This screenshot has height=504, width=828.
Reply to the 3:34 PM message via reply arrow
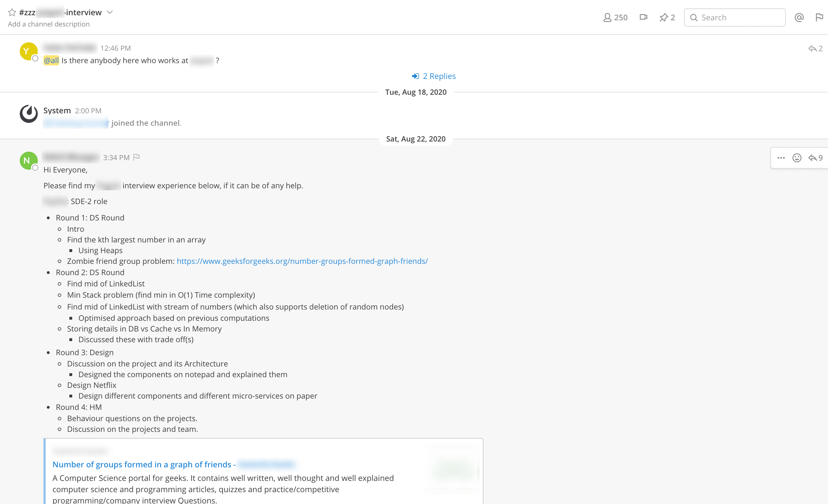point(813,158)
